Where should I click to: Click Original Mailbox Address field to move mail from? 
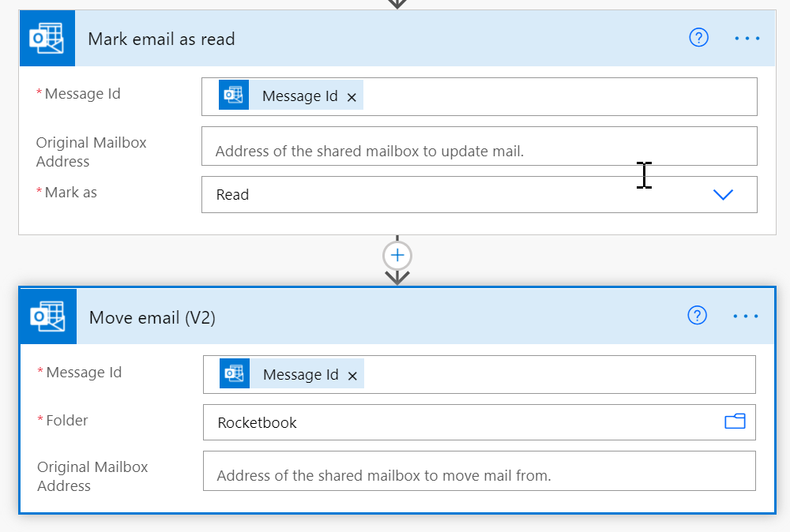click(479, 475)
